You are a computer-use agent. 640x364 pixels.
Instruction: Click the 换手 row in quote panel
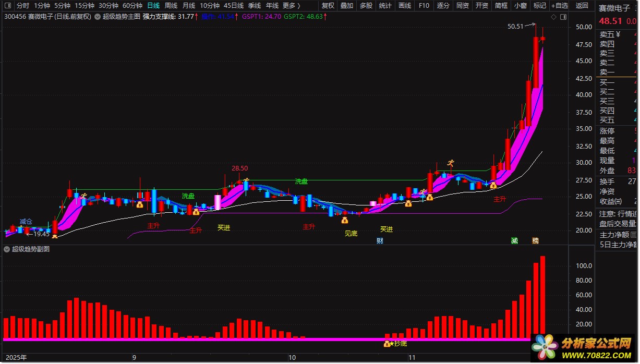click(x=618, y=181)
